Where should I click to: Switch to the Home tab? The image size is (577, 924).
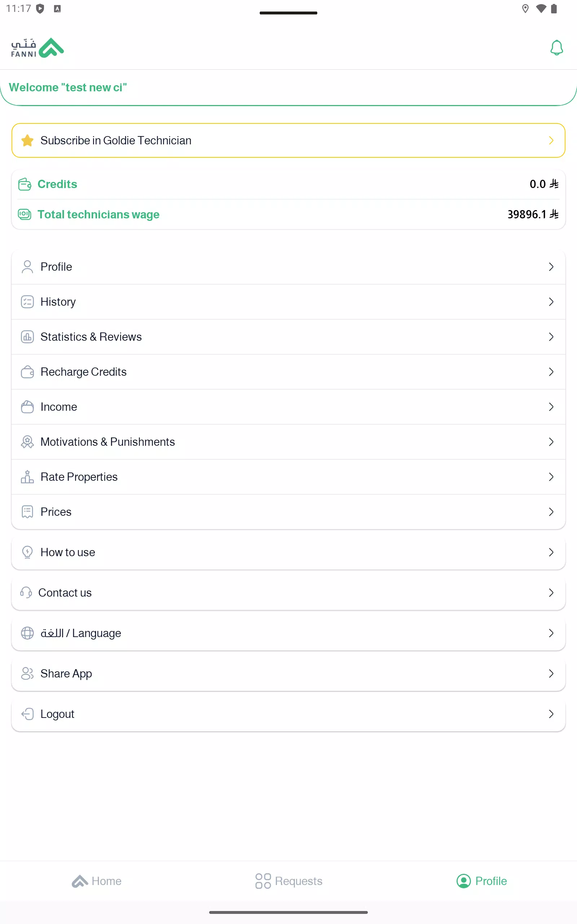(x=97, y=881)
